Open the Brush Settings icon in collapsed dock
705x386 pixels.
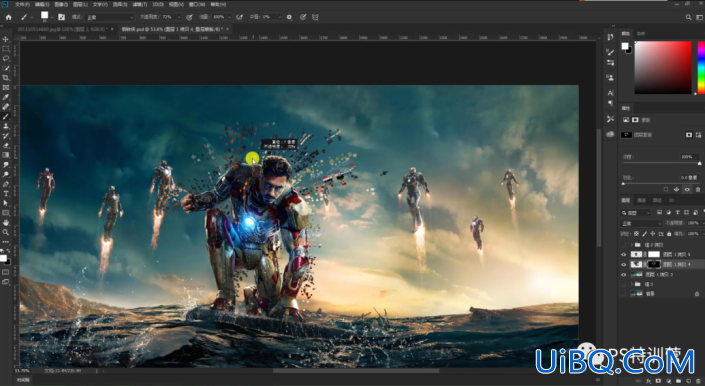[610, 53]
